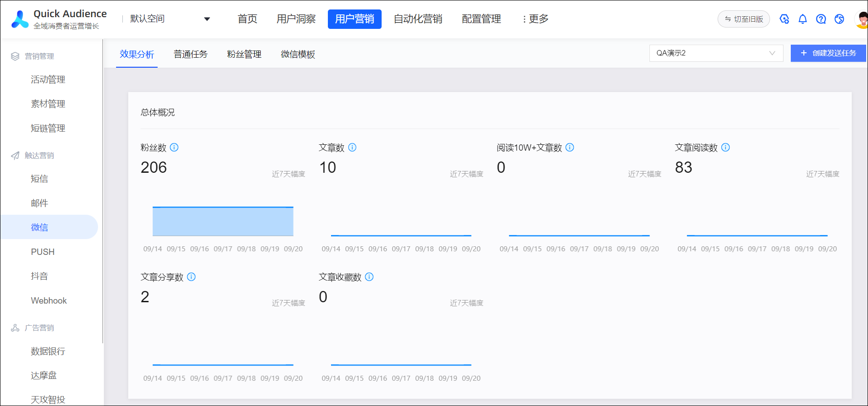868x406 pixels.
Task: Open PUSH in the sidebar
Action: pos(42,252)
